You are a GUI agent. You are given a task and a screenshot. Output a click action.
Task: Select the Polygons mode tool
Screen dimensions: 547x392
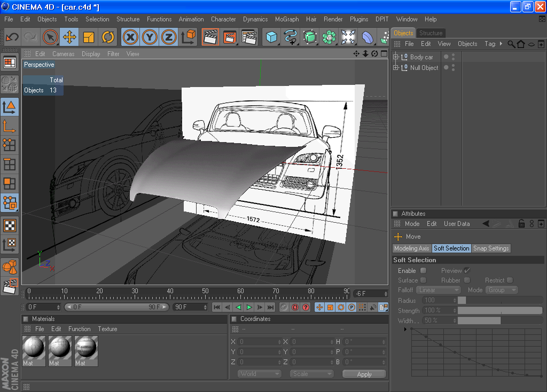click(x=10, y=183)
